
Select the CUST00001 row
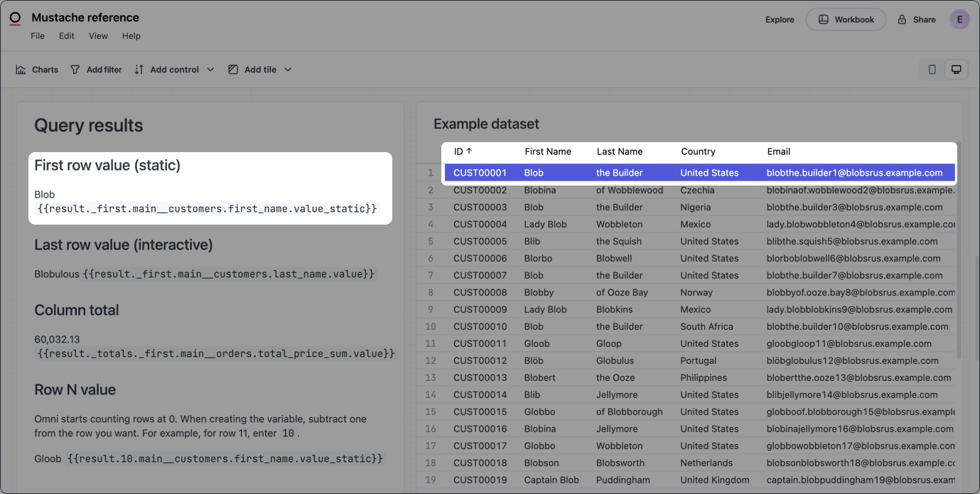(480, 173)
